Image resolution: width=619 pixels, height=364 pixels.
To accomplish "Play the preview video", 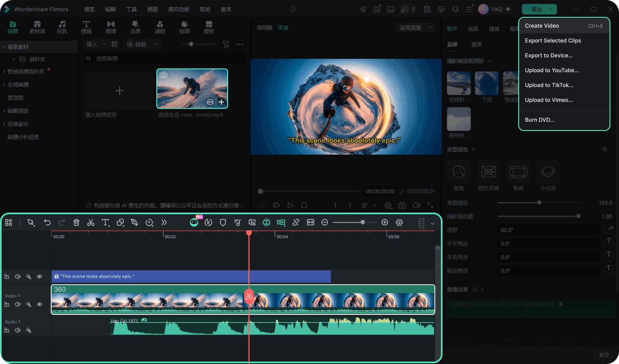I will coord(291,205).
